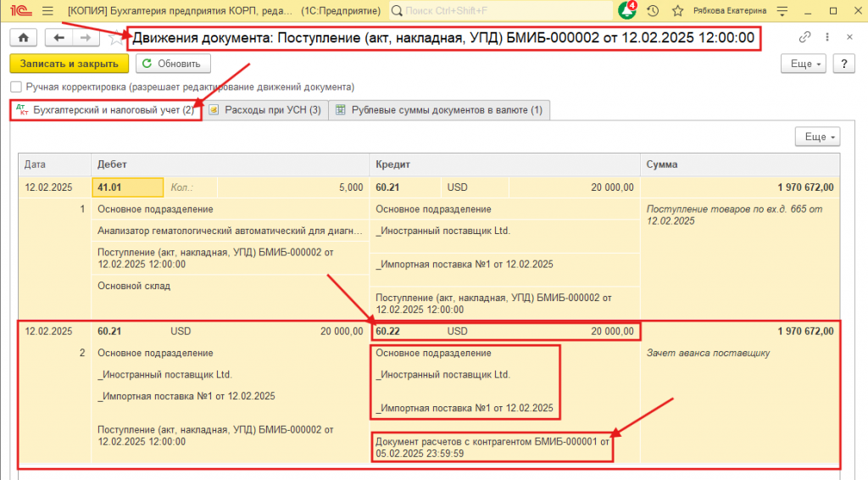Viewport: 868px width, 480px height.
Task: Open the top Еще dropdown
Action: [x=804, y=64]
